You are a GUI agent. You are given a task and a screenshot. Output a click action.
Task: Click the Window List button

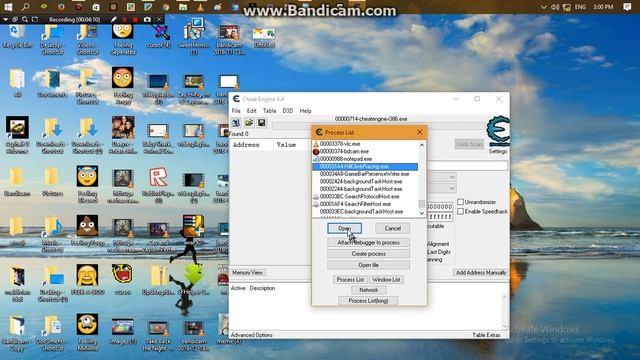pyautogui.click(x=386, y=280)
